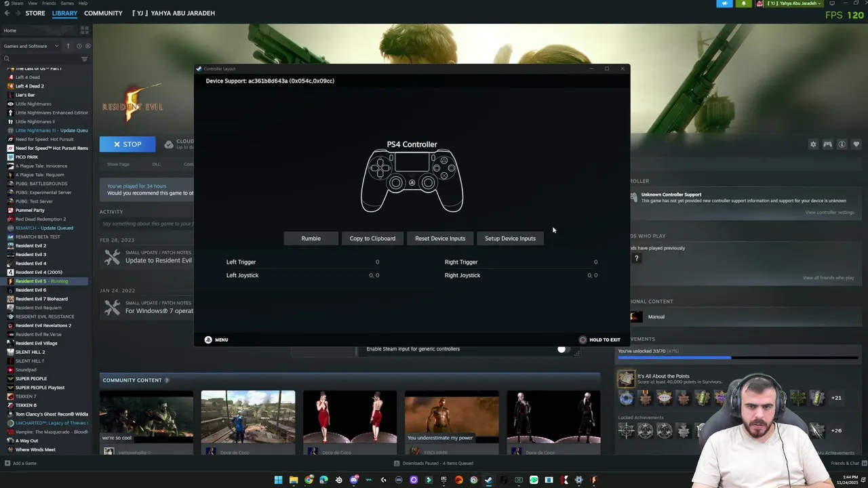Open advanced library filter icon

click(x=84, y=59)
